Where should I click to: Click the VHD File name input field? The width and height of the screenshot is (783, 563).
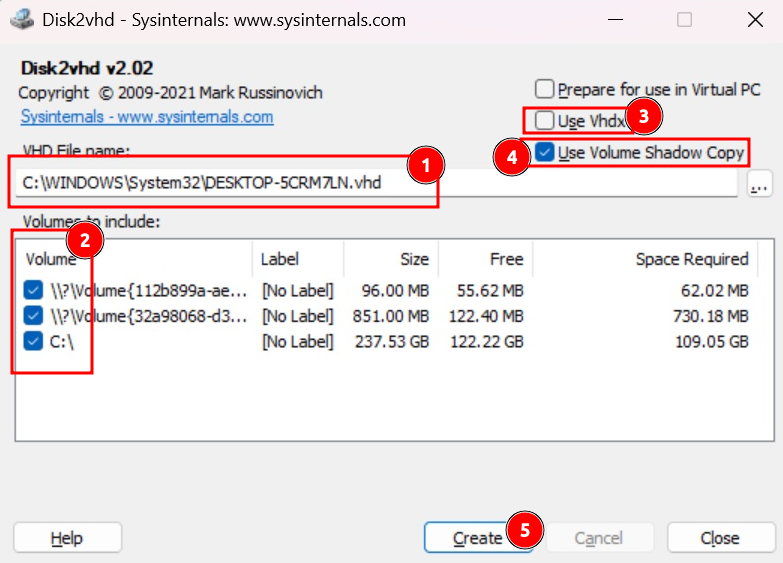377,183
